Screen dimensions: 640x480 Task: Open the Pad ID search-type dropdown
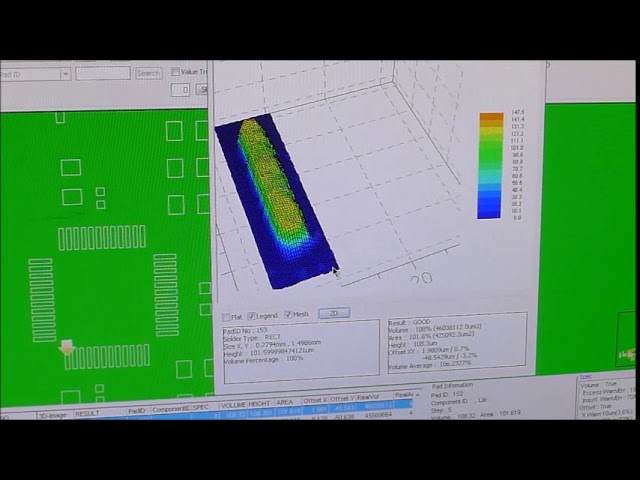[x=65, y=74]
